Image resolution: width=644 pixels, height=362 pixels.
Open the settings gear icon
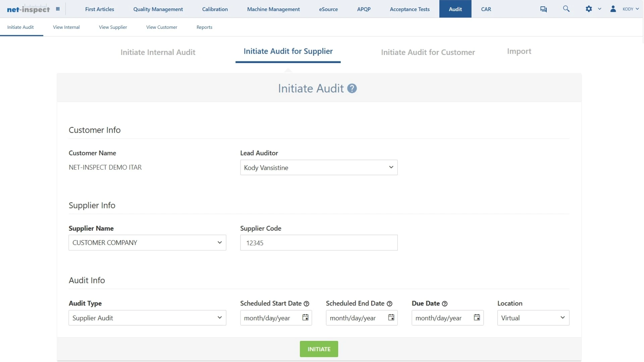589,9
